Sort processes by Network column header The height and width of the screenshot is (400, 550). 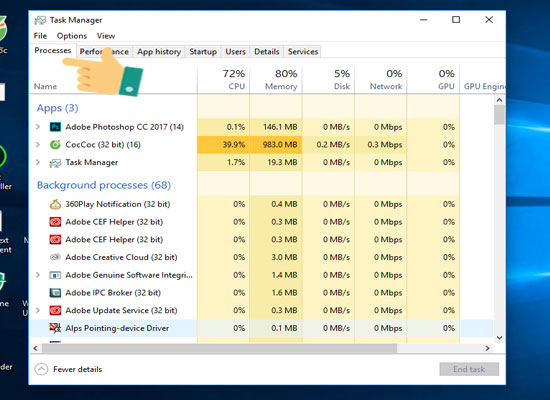[x=381, y=80]
